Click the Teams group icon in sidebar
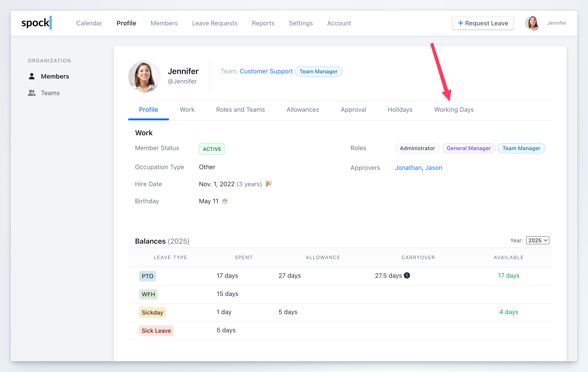Image resolution: width=588 pixels, height=372 pixels. click(x=32, y=93)
